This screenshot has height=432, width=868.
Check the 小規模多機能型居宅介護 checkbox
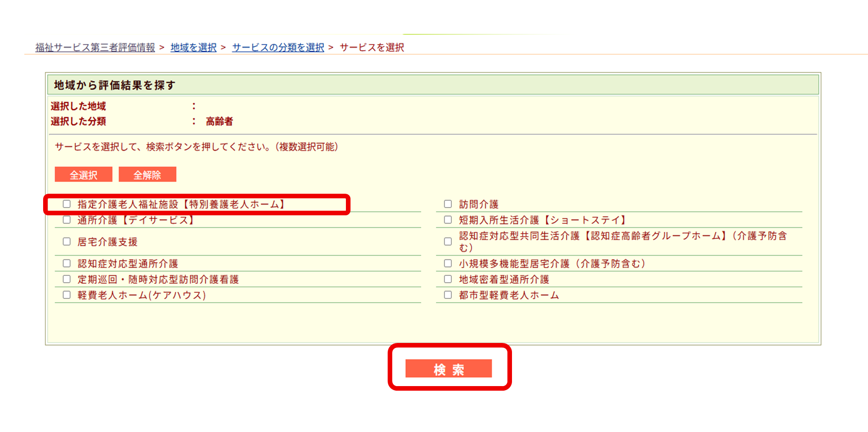click(448, 264)
